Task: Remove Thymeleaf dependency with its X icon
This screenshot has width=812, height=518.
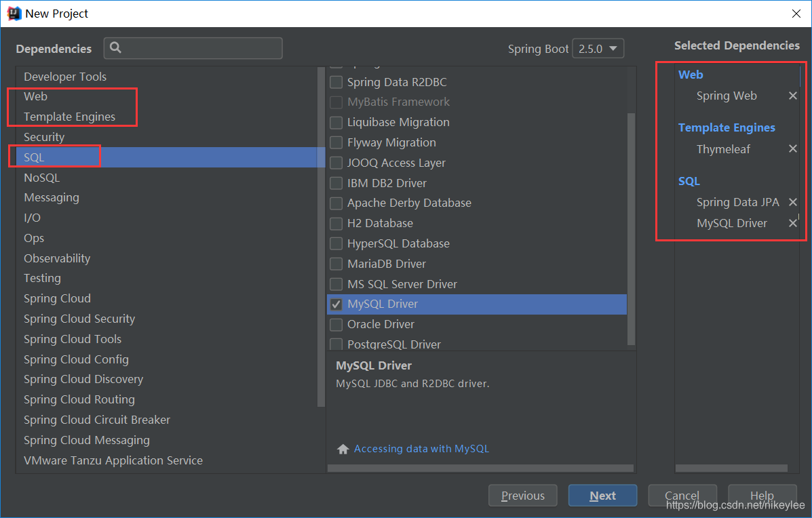Action: pos(792,148)
